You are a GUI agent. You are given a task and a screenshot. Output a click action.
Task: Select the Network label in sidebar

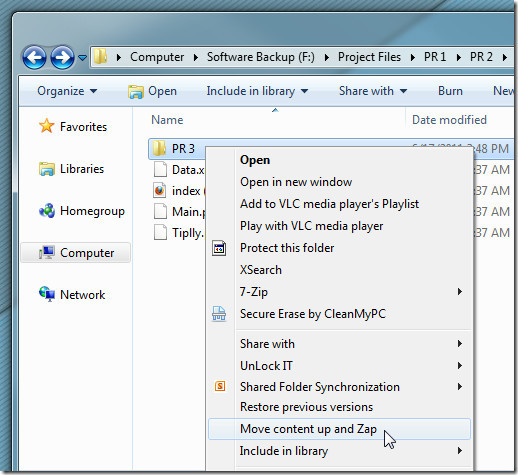pos(83,295)
